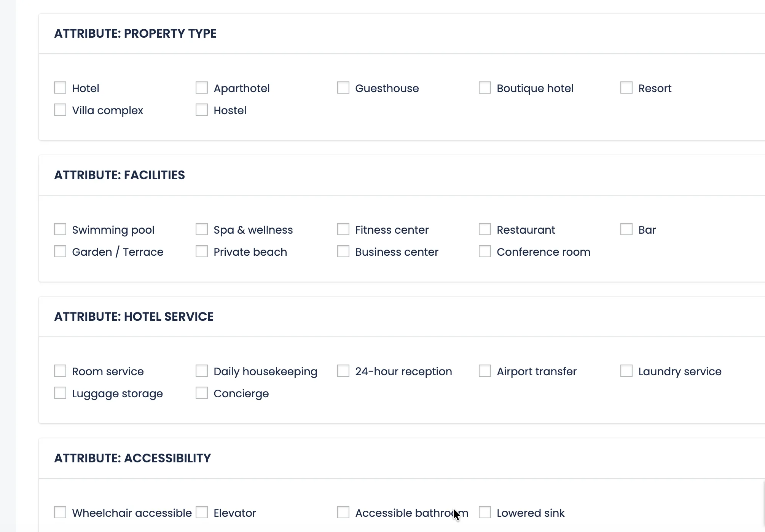Enable the Private beach option
The width and height of the screenshot is (765, 532).
tap(201, 251)
